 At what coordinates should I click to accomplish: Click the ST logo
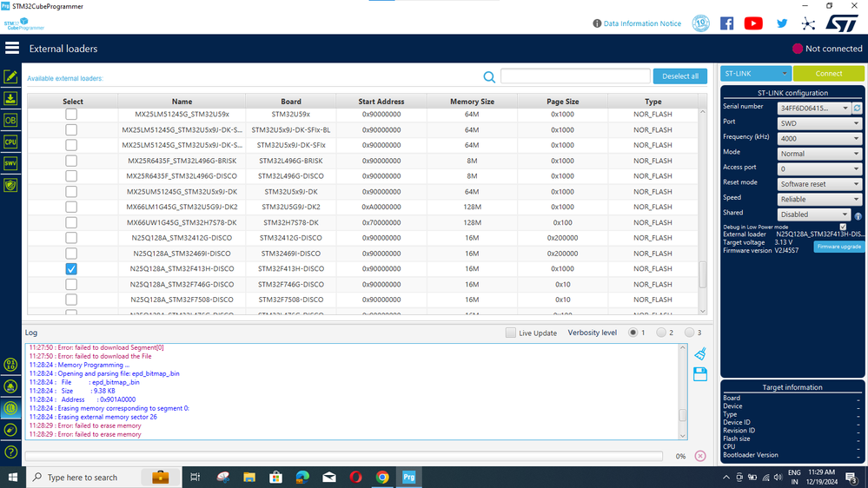[x=841, y=23]
